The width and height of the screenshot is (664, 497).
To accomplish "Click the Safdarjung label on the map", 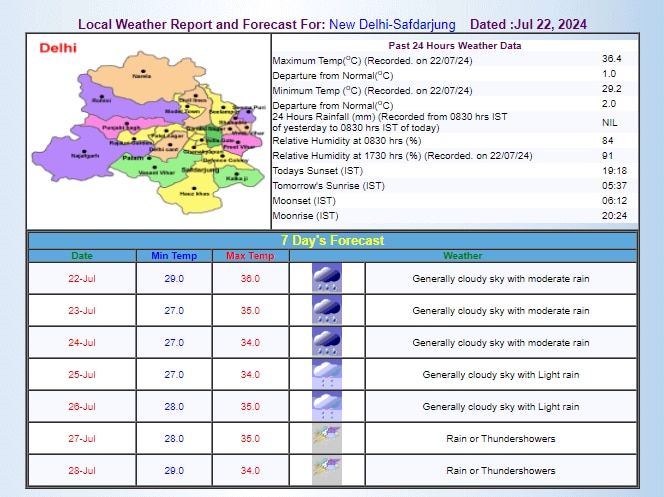I will click(200, 170).
